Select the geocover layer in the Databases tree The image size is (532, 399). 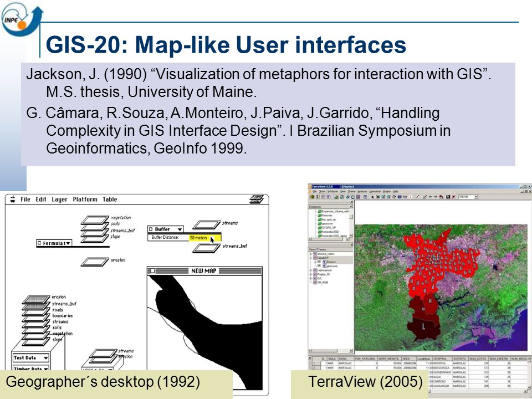pyautogui.click(x=325, y=223)
